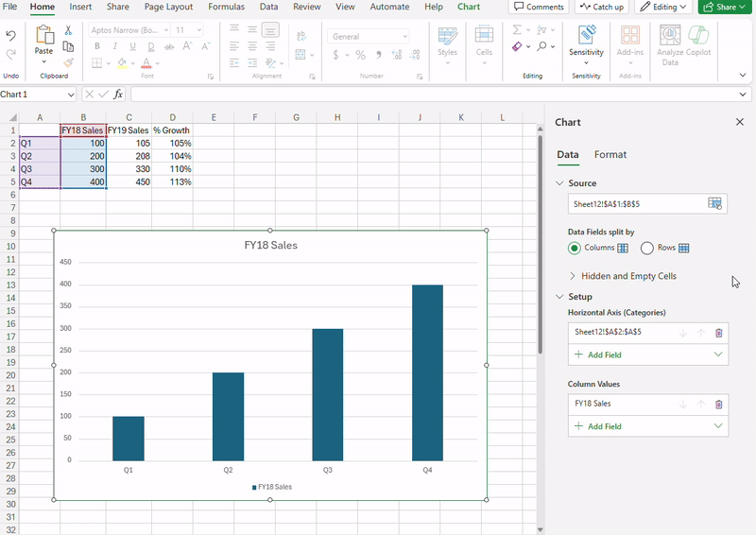
Task: Expand Hidden and Empty Cells section
Action: click(x=628, y=276)
